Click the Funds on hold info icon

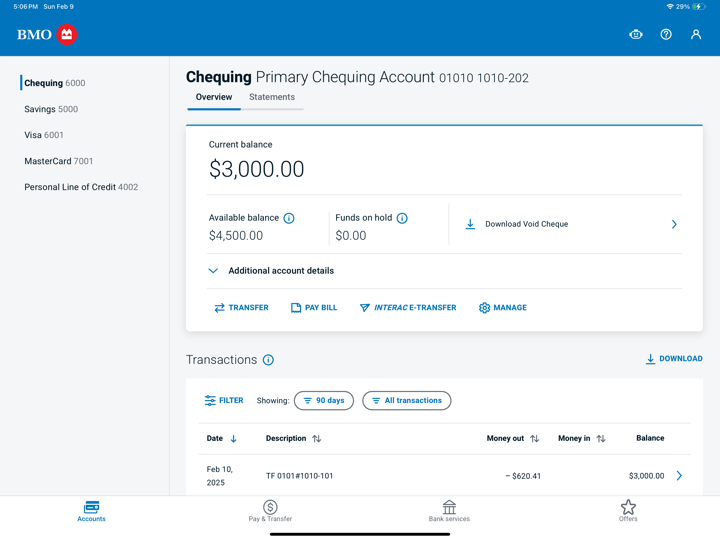point(402,218)
